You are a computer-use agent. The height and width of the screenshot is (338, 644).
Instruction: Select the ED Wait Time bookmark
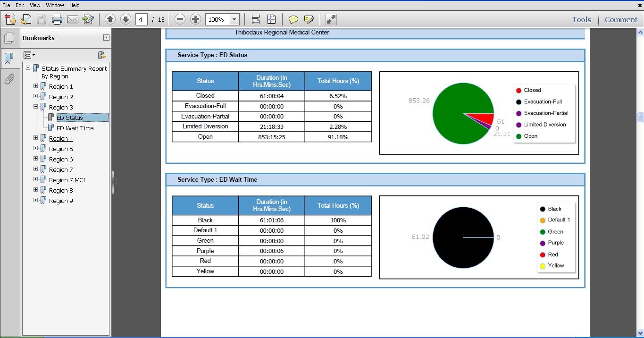tap(75, 128)
